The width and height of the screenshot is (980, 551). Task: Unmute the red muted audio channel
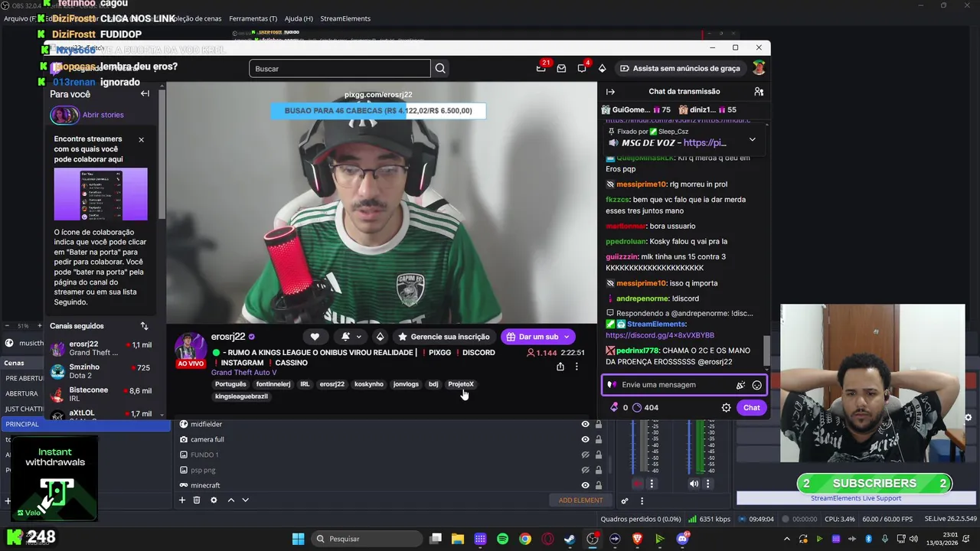click(x=638, y=484)
